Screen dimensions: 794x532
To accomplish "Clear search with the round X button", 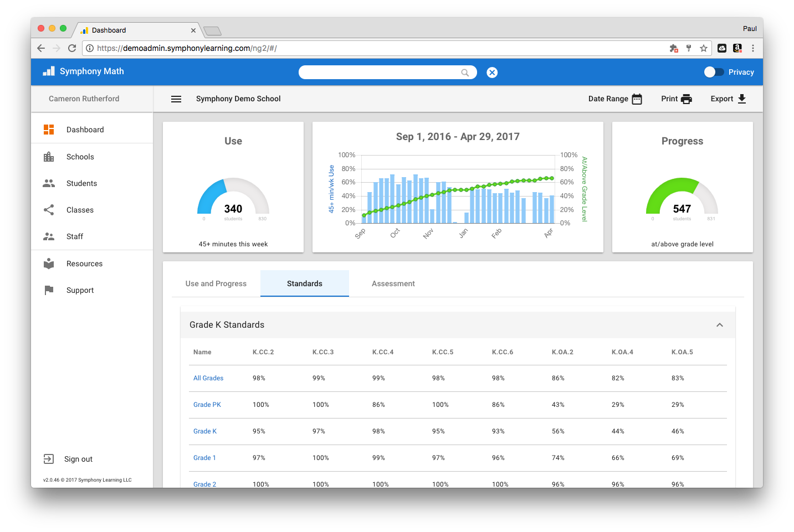I will pos(492,73).
